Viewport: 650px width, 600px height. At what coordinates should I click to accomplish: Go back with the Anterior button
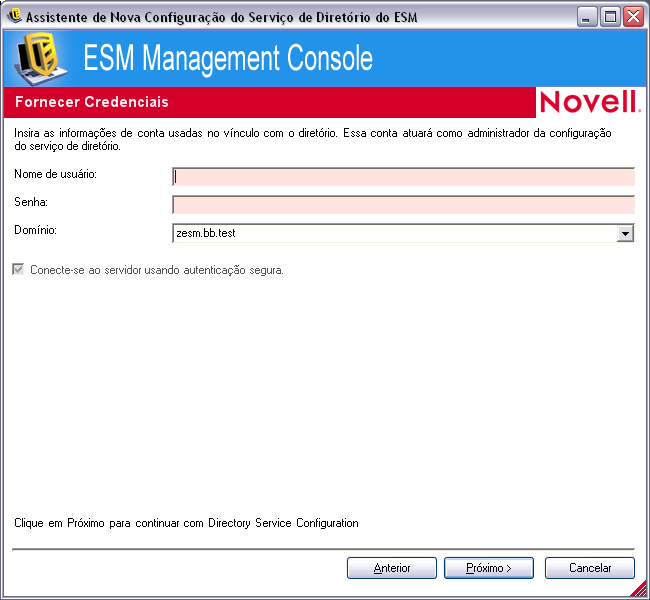pos(392,568)
